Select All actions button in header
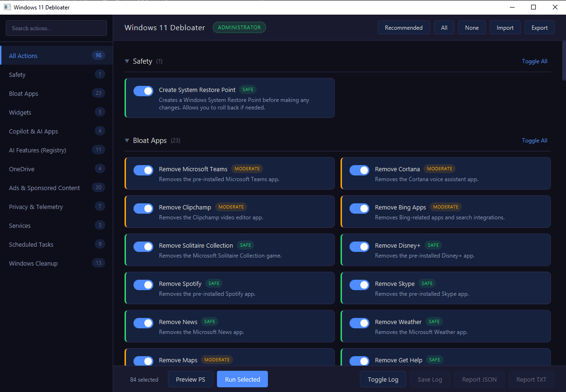Screen dimensions: 566x392 tap(444, 28)
